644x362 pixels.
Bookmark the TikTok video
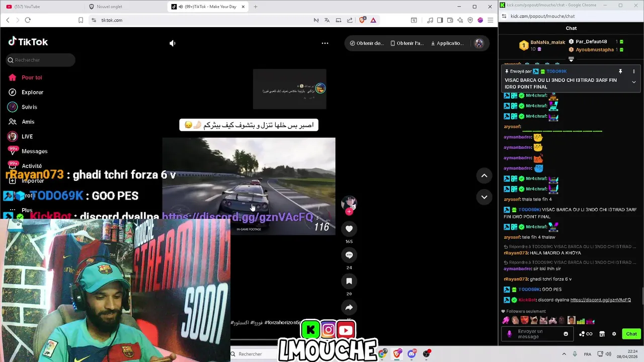click(349, 281)
